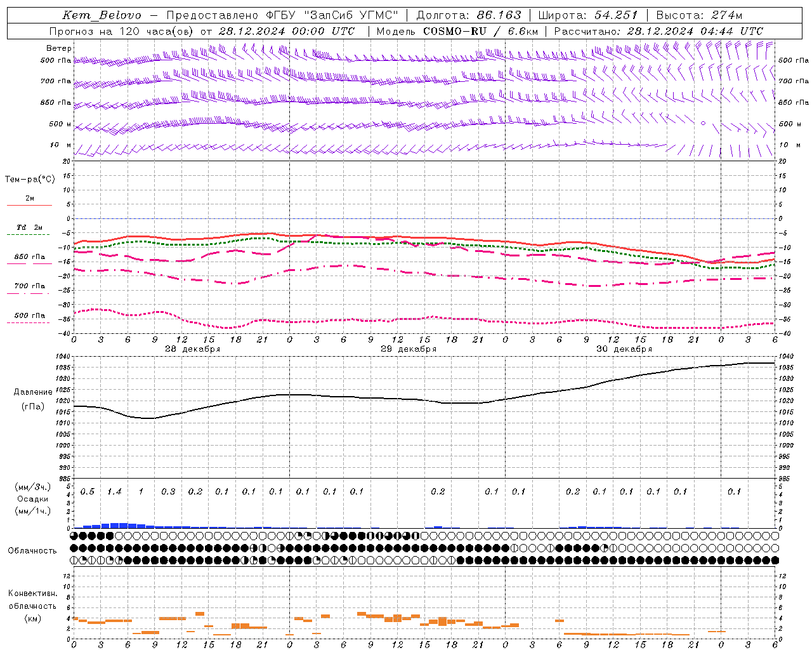Click the latitude value "Широта: 54.251"
This screenshot has height=650, width=812.
coord(588,15)
